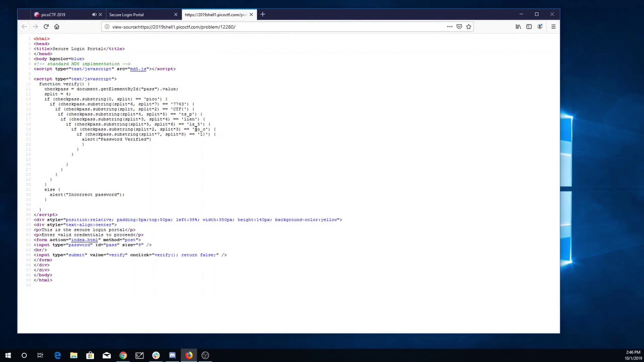The width and height of the screenshot is (644, 362).
Task: Close the view-source tab
Action: point(251,15)
